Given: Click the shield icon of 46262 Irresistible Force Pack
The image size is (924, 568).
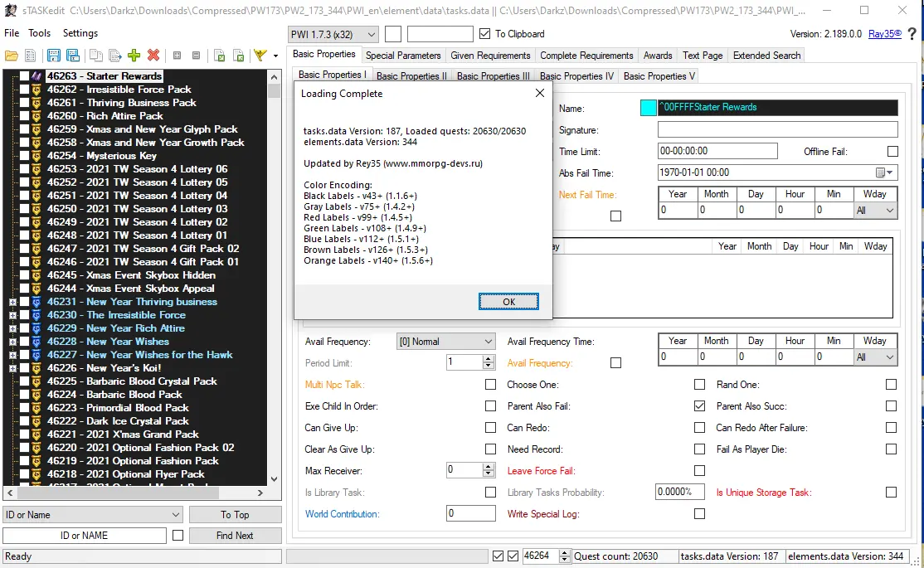Looking at the screenshot, I should click(x=36, y=90).
